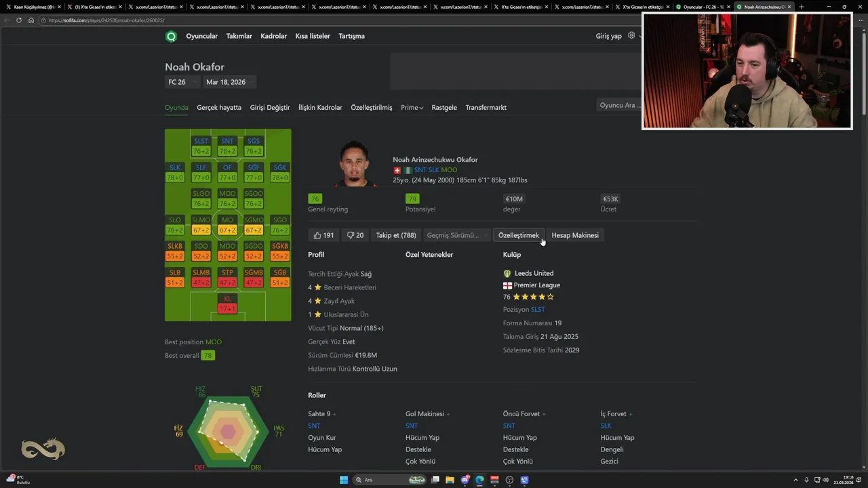Switch to the Özelleştirilmiş tab
Screen dimensions: 868x488
coord(372,108)
